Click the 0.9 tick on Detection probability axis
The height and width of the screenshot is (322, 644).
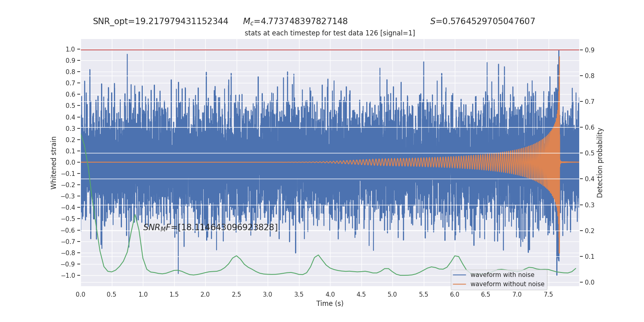(590, 50)
